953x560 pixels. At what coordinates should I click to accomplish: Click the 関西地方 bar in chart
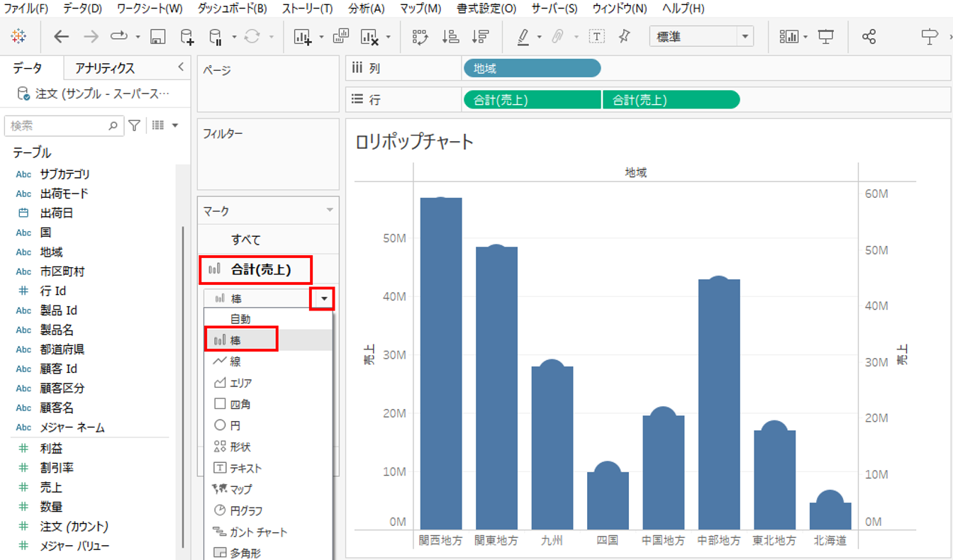pyautogui.click(x=441, y=363)
